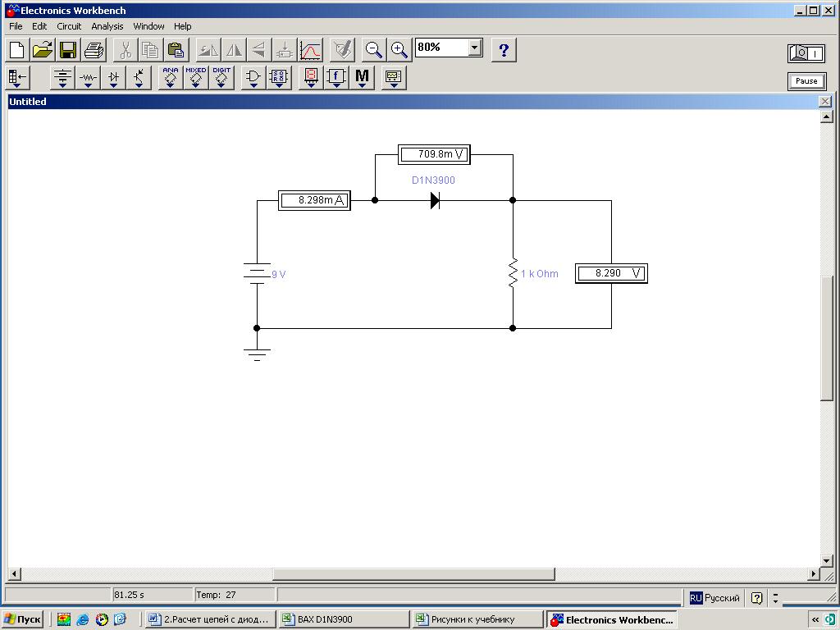
Task: Create a new circuit file
Action: click(x=16, y=50)
